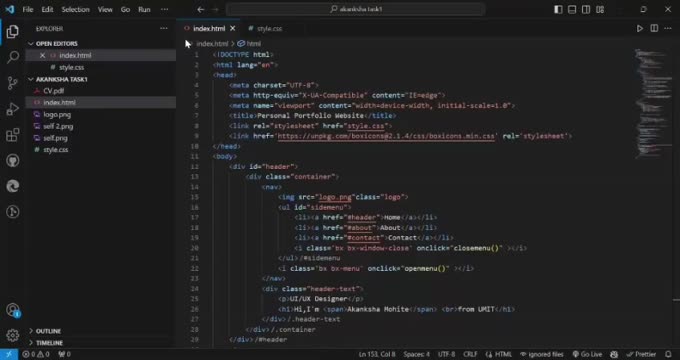680x360 pixels.
Task: Toggle the primary side bar layout button
Action: [x=558, y=10]
